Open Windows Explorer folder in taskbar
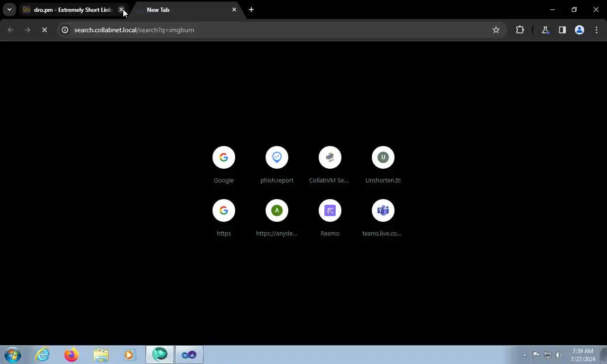Image resolution: width=607 pixels, height=364 pixels. (x=101, y=355)
